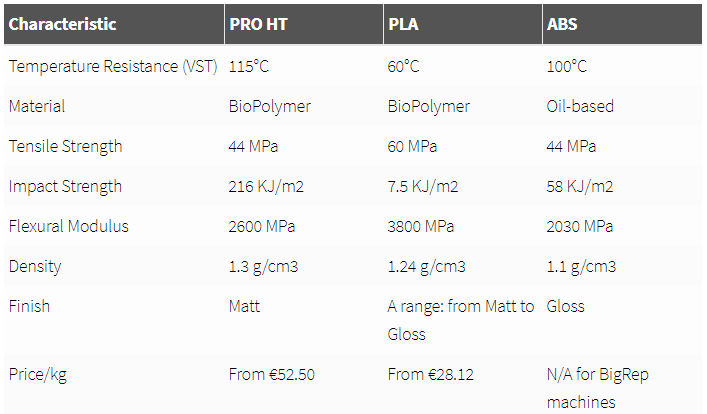This screenshot has height=414, width=707.
Task: Select the ABS column header
Action: (562, 24)
